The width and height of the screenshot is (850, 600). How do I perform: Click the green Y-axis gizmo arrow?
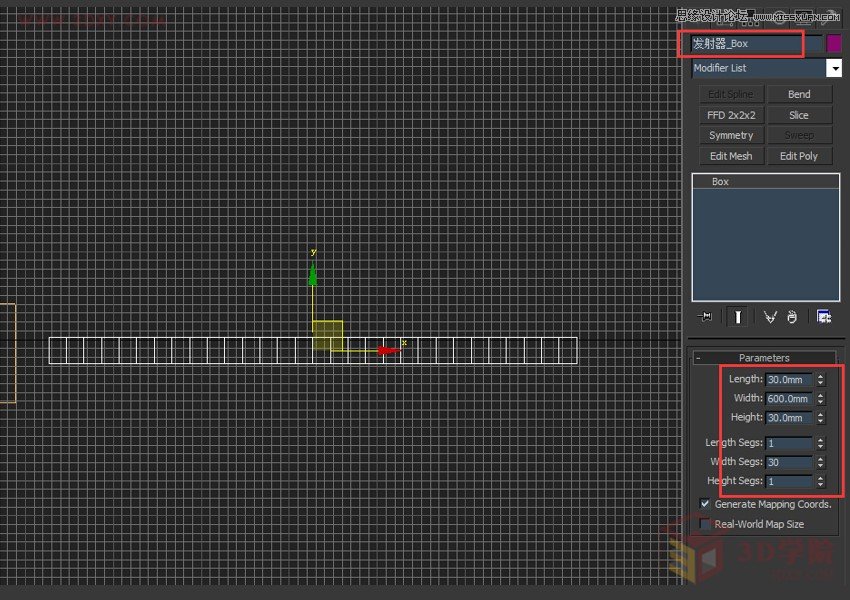[x=313, y=275]
